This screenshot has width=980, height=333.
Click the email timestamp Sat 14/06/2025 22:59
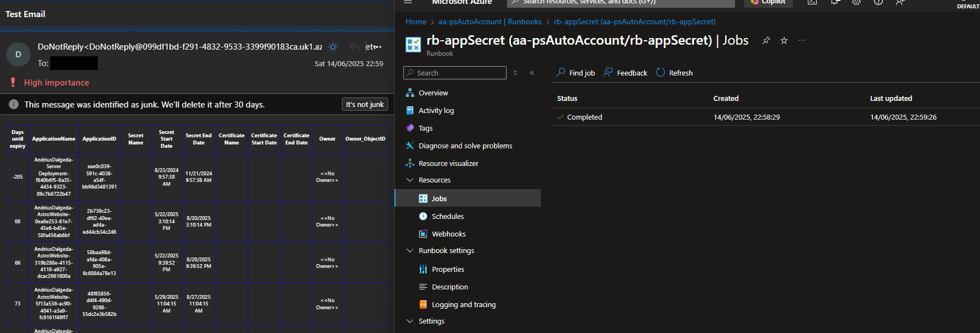coord(349,63)
